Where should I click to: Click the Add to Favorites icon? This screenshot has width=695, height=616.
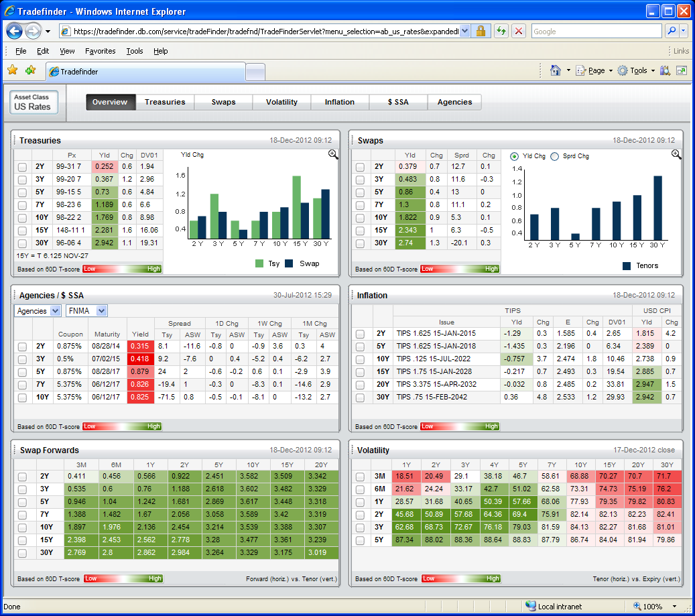30,70
